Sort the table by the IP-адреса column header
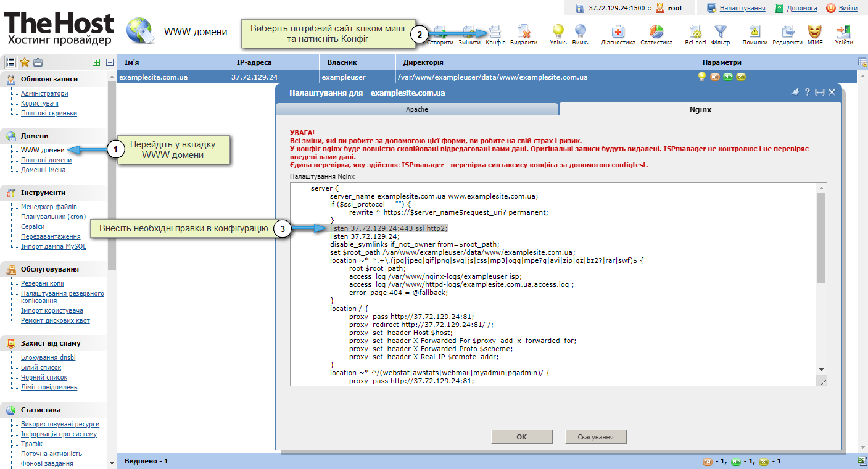Viewport: 868px width, 469px height. point(274,62)
